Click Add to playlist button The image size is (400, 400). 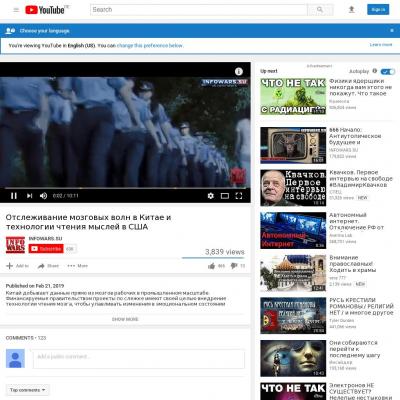coord(18,266)
